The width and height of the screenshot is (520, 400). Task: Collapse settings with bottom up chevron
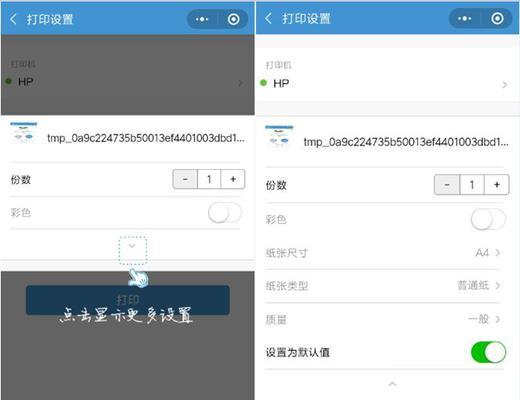click(x=392, y=384)
